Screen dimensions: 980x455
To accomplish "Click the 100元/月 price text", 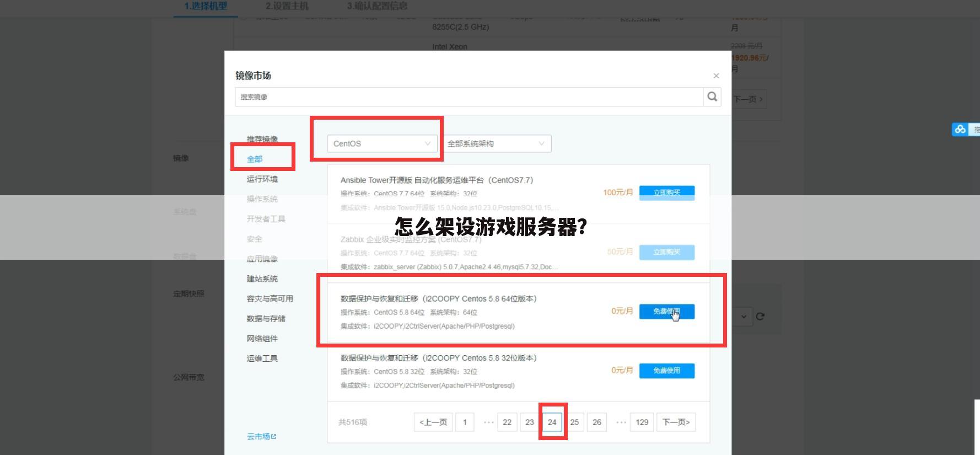I will coord(618,192).
